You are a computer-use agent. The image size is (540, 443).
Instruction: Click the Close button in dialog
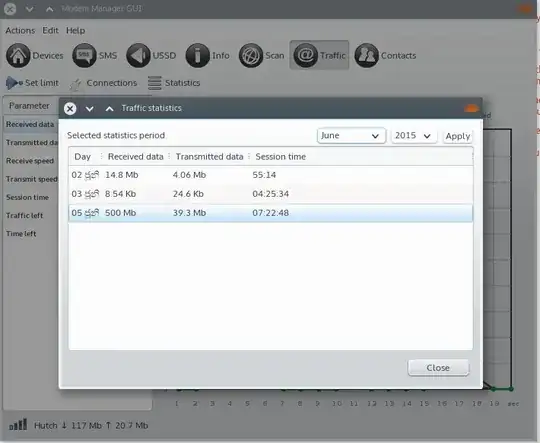pyautogui.click(x=438, y=368)
